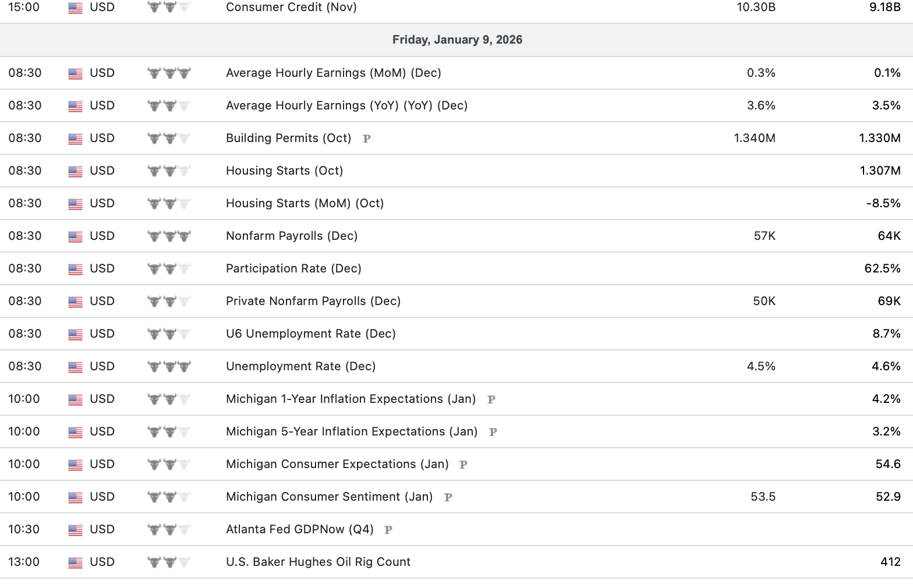This screenshot has width=913, height=588.
Task: Click the Friday, January 9, 2026 date header
Action: 457,40
